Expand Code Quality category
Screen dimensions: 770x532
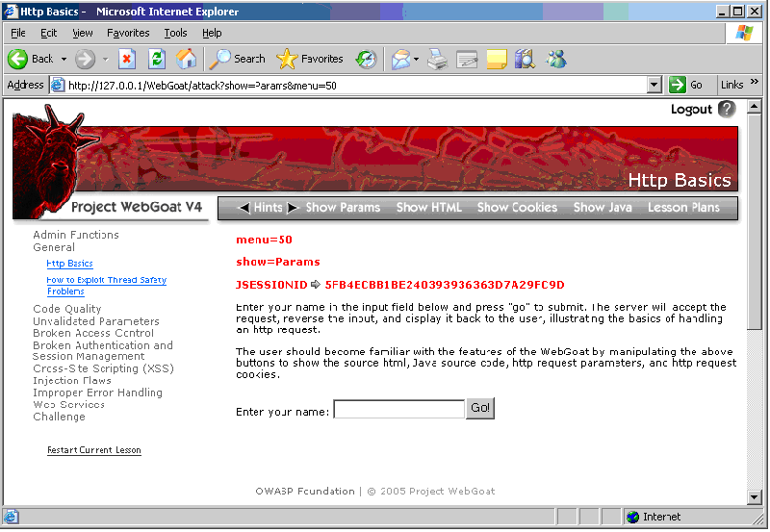tap(67, 309)
